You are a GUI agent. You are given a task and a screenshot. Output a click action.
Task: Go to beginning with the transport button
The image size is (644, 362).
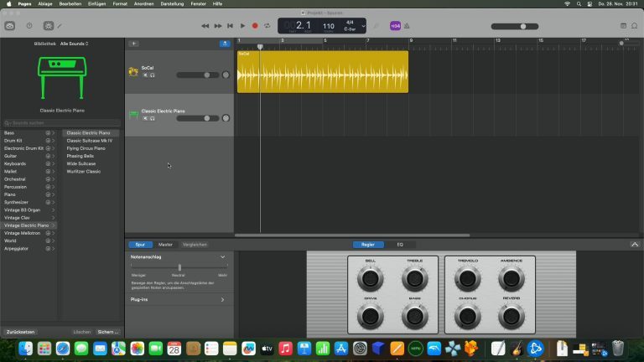230,26
